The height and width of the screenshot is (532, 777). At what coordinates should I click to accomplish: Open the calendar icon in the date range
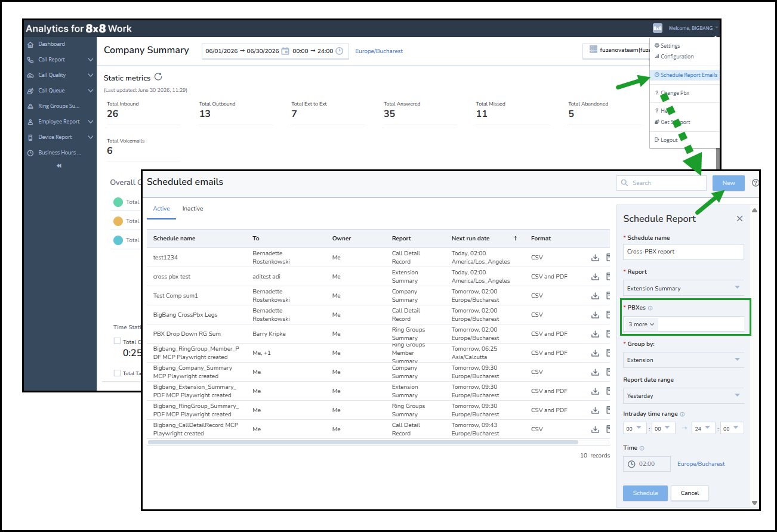point(285,51)
